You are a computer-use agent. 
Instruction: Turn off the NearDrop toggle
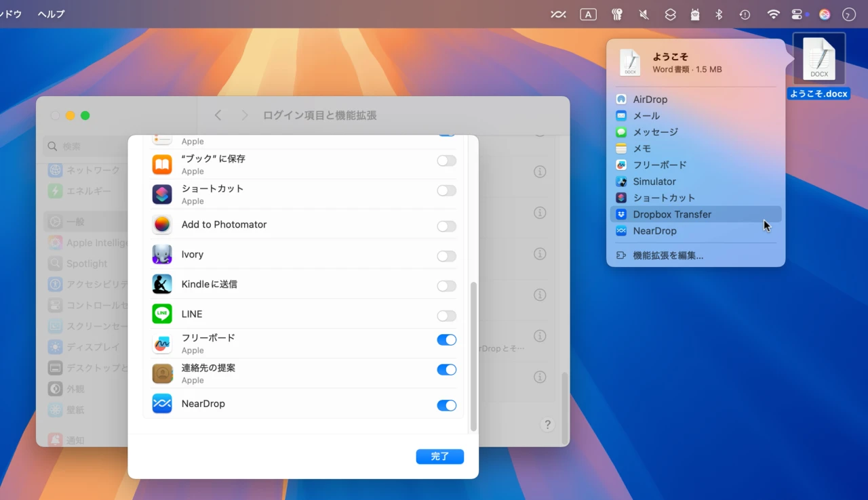[446, 405]
